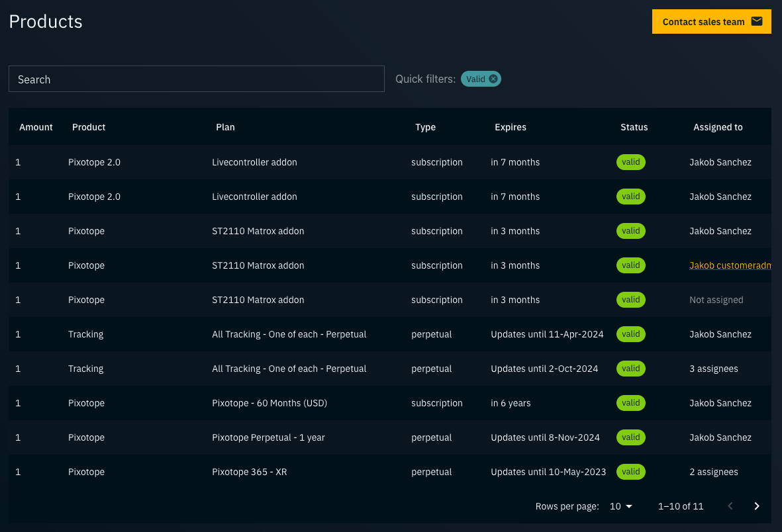Go to the next page with the right chevron

coord(756,506)
